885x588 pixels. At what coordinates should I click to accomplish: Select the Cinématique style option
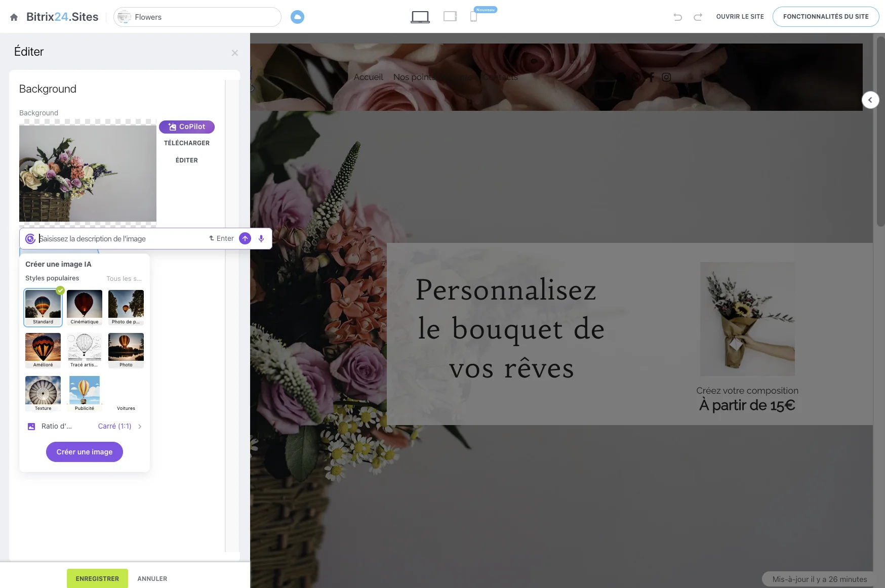pyautogui.click(x=85, y=307)
